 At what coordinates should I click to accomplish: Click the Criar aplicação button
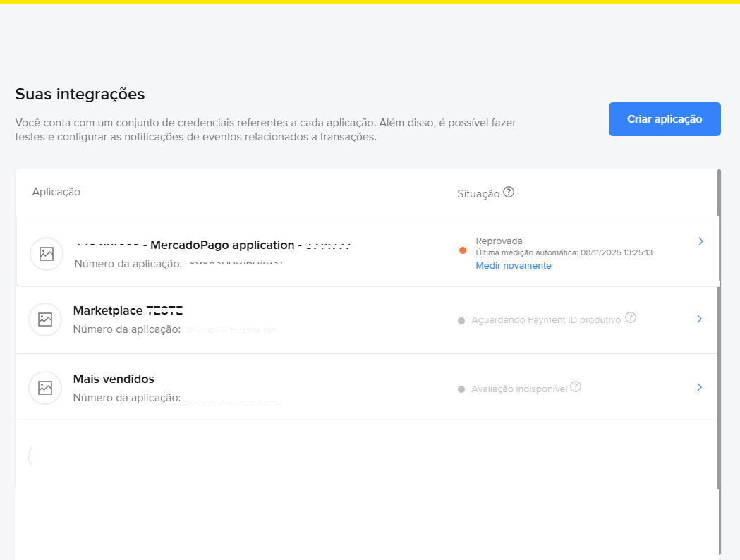[665, 119]
